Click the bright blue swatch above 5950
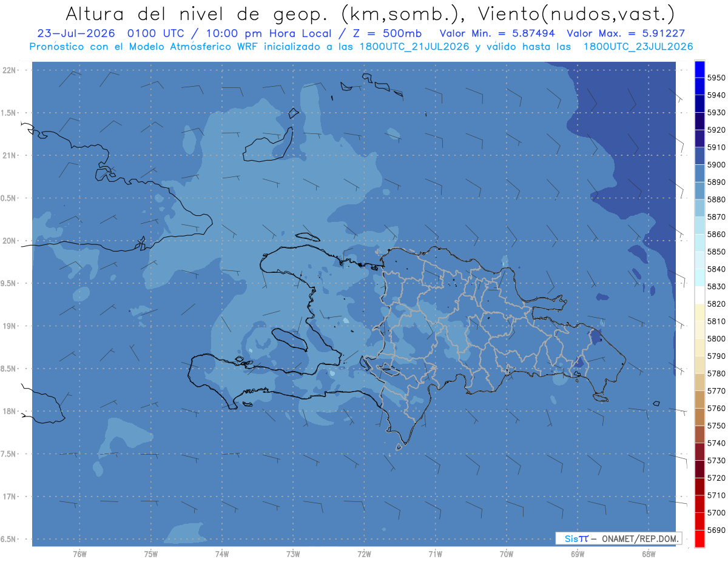Viewport: 728px width, 562px height. [x=699, y=69]
